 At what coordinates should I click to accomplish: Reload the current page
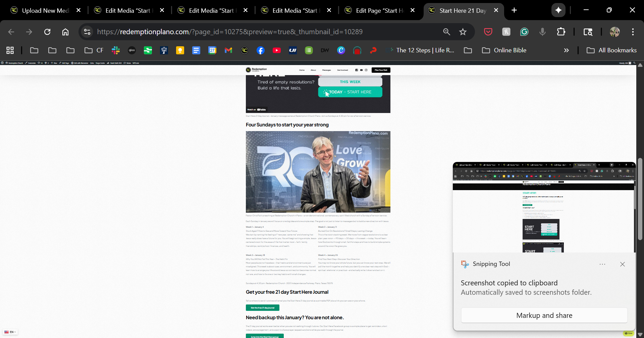[47, 32]
